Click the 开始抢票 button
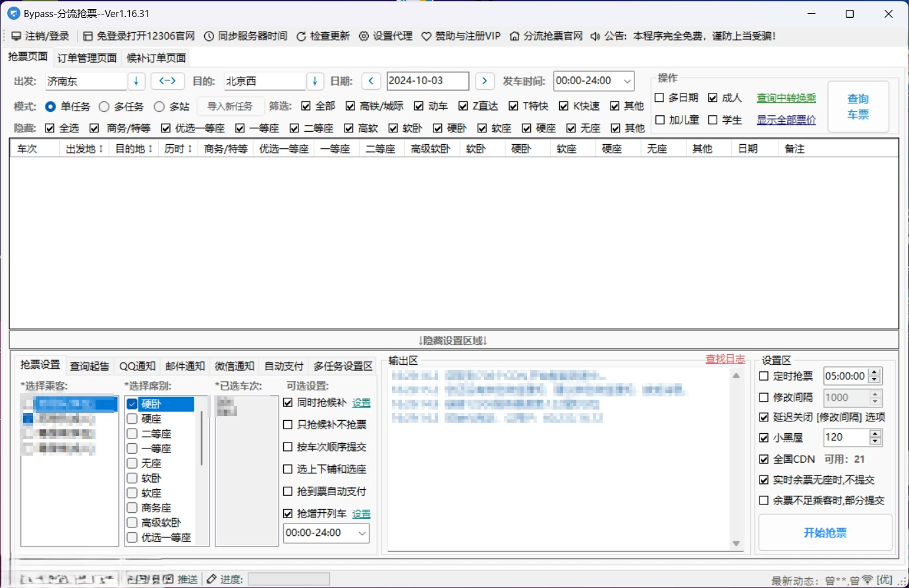The image size is (909, 588). click(825, 533)
